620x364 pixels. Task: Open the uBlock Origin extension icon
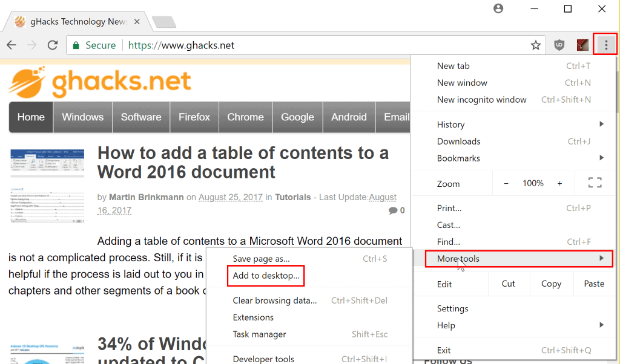(559, 45)
